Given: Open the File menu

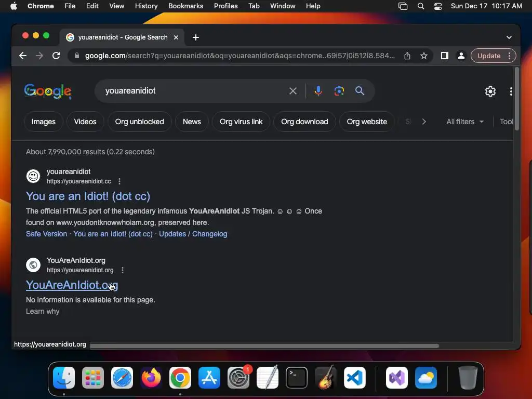Looking at the screenshot, I should click(x=70, y=6).
